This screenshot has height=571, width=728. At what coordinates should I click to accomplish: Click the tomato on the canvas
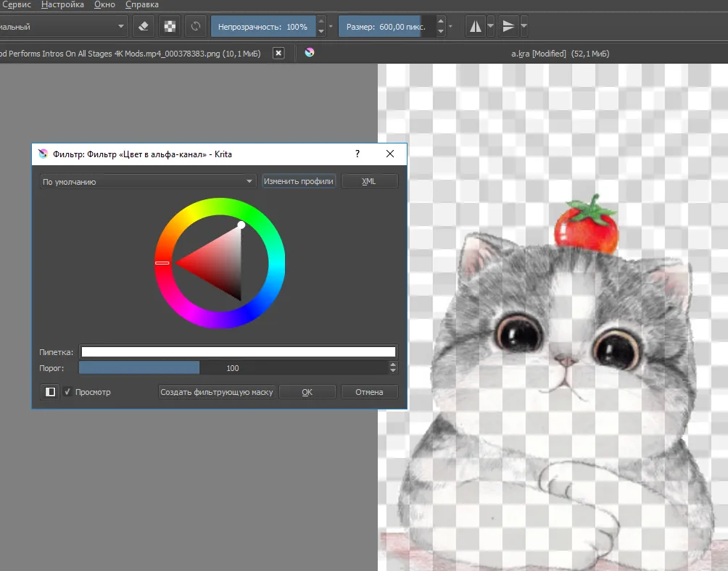[x=587, y=226]
